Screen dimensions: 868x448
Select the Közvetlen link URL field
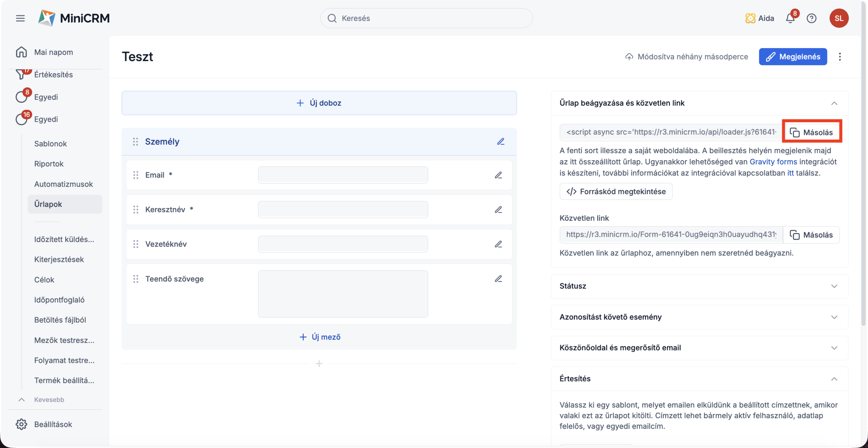[x=671, y=235]
